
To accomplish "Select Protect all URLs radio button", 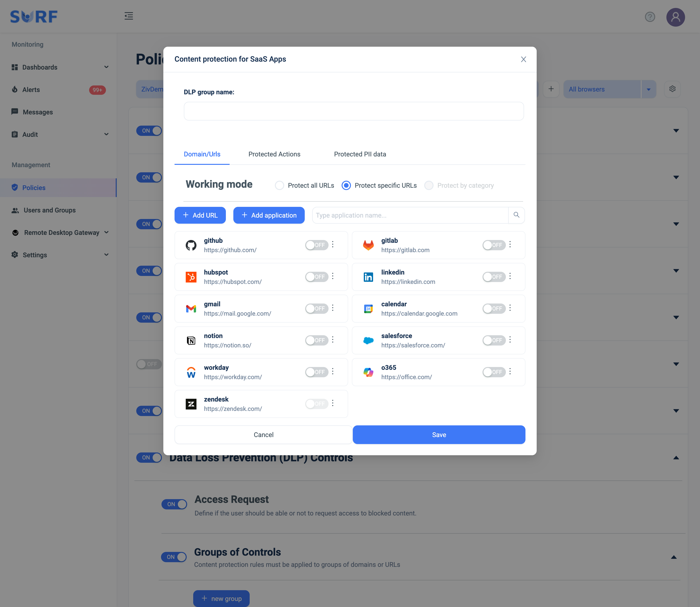I will 279,185.
